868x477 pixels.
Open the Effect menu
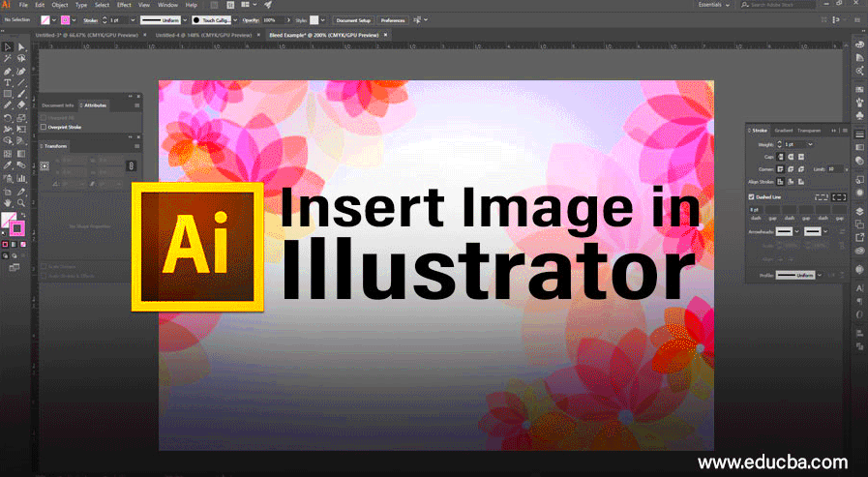coord(124,5)
